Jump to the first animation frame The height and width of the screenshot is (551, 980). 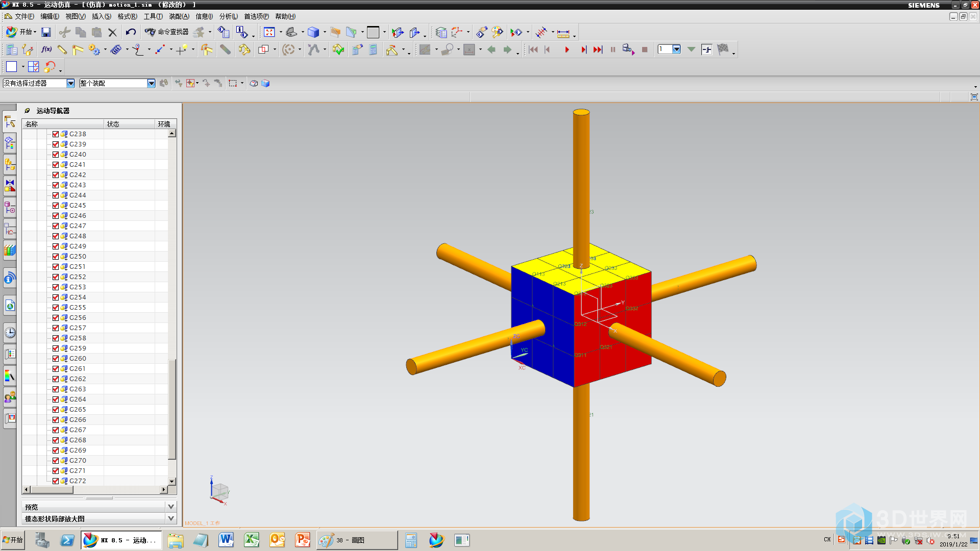[533, 49]
